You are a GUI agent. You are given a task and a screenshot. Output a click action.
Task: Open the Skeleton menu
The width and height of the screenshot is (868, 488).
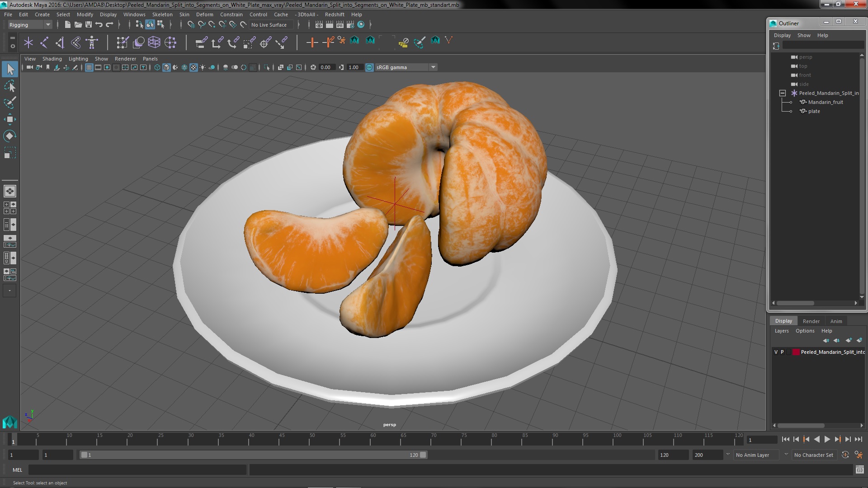pyautogui.click(x=162, y=14)
